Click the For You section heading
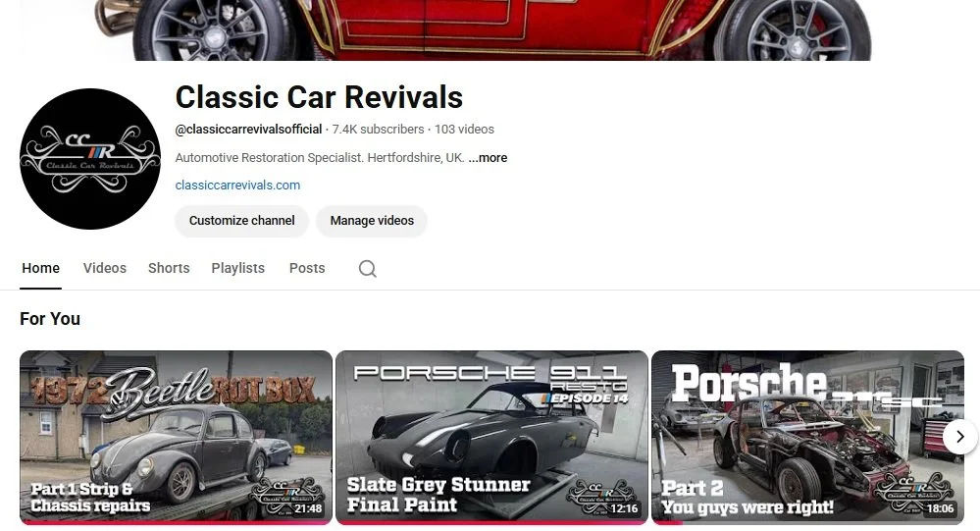The width and height of the screenshot is (980, 531). pyautogui.click(x=50, y=319)
